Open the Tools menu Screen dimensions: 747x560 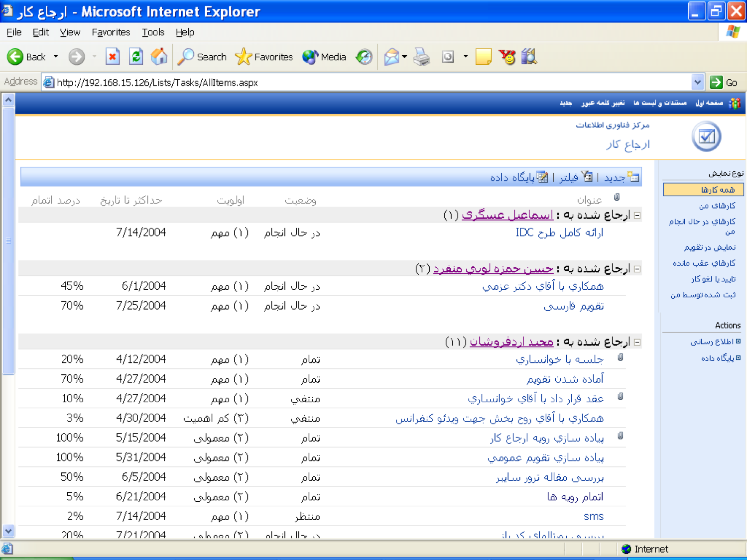click(x=153, y=32)
